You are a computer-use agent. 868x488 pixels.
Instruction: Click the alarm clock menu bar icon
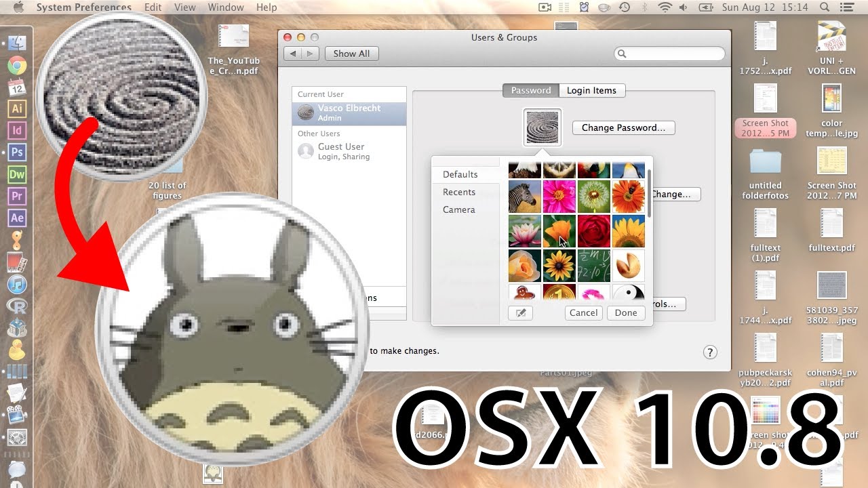pos(585,7)
